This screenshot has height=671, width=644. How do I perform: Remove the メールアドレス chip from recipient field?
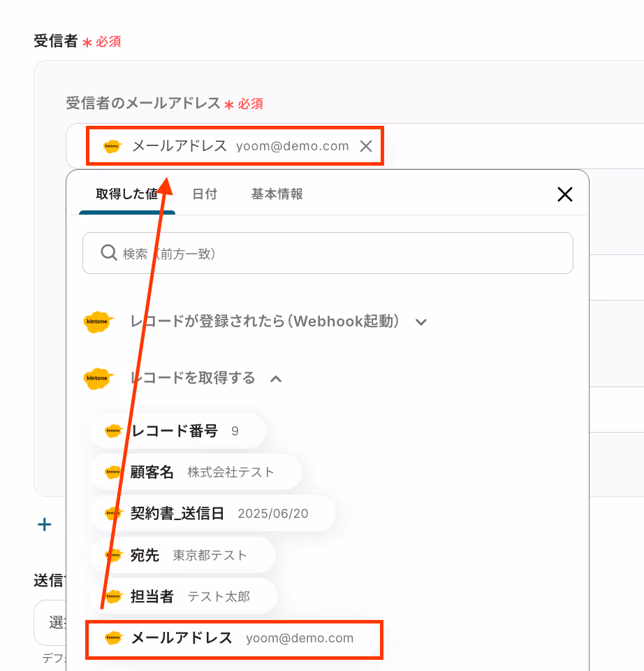point(365,146)
